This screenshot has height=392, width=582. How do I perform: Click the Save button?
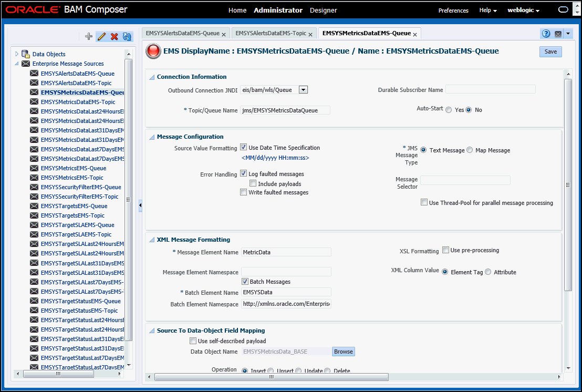550,51
